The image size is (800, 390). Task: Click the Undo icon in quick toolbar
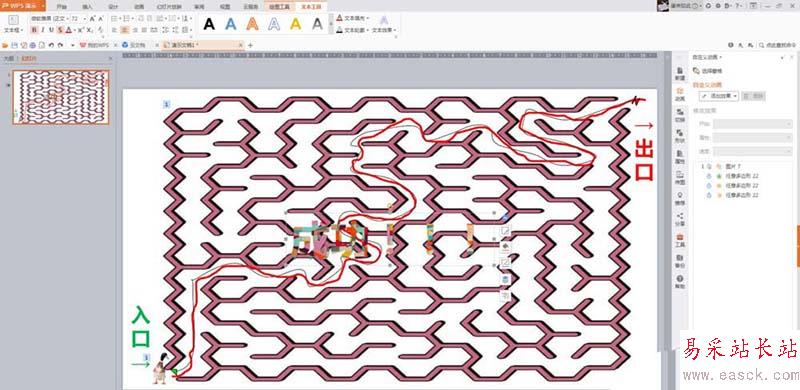coord(52,45)
